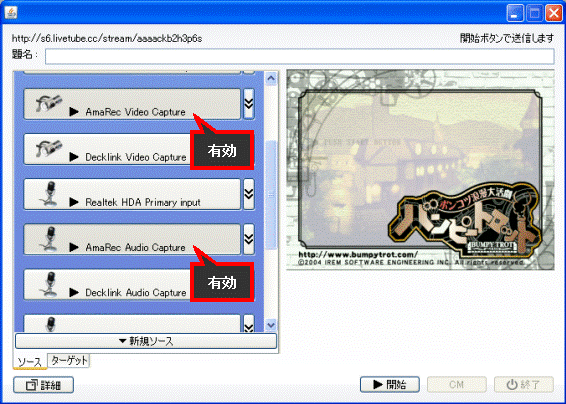Click the source list scroll down arrow
Image resolution: width=566 pixels, height=404 pixels.
[271, 325]
